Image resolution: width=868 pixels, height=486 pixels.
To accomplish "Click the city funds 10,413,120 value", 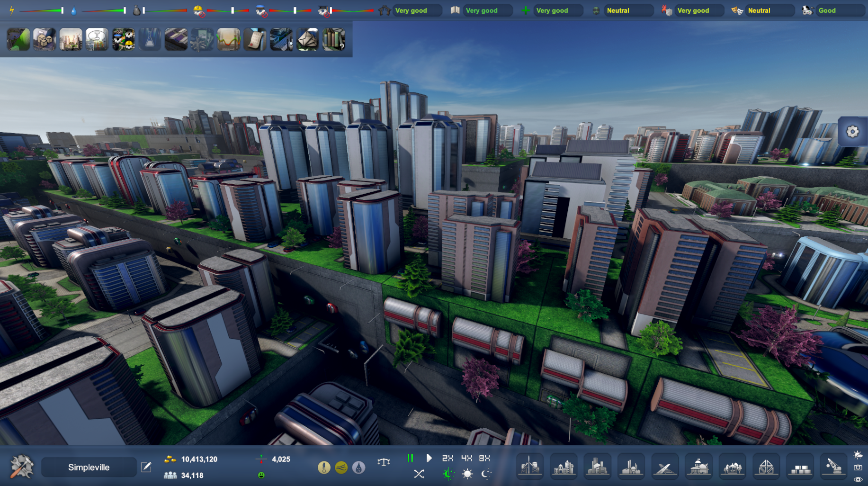I will [199, 459].
